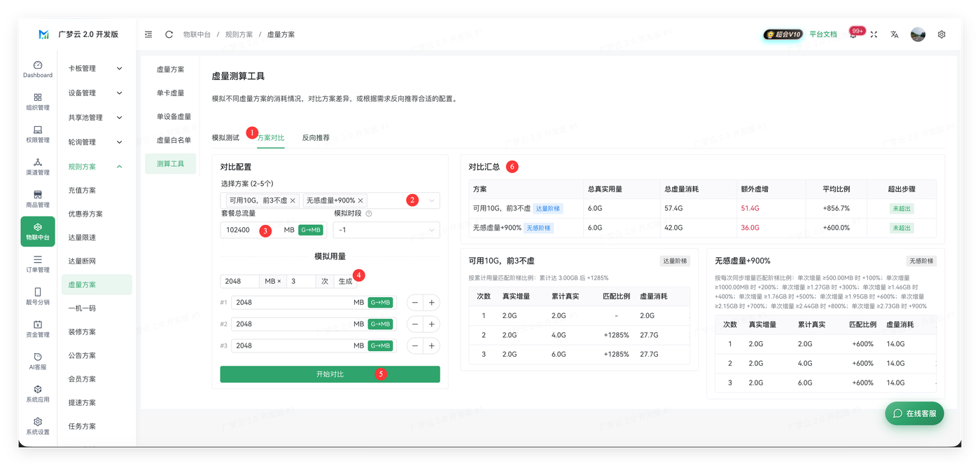Open 系统设置 in the left sidebar
Screen dimensions: 980x466
coord(38,426)
